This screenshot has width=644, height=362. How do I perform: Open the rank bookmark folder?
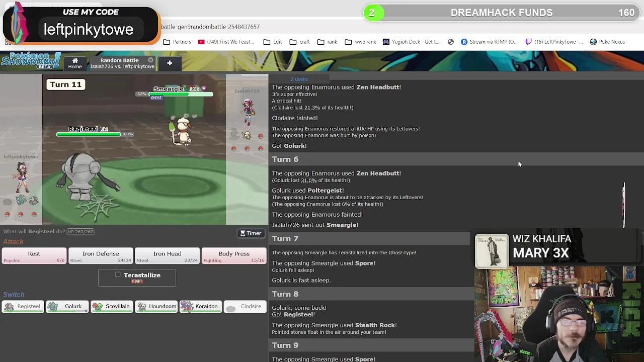[x=327, y=42]
